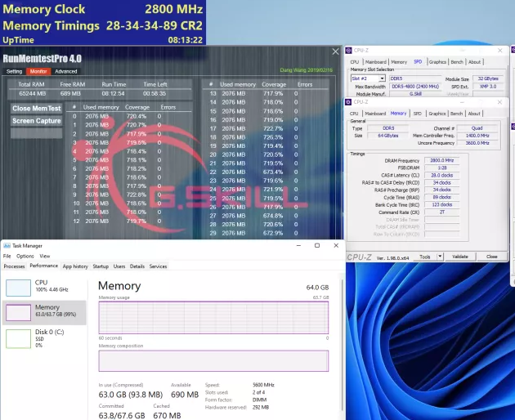Click DRAM Frequency value 2800.0 MHz
The image size is (515, 420).
click(x=441, y=160)
